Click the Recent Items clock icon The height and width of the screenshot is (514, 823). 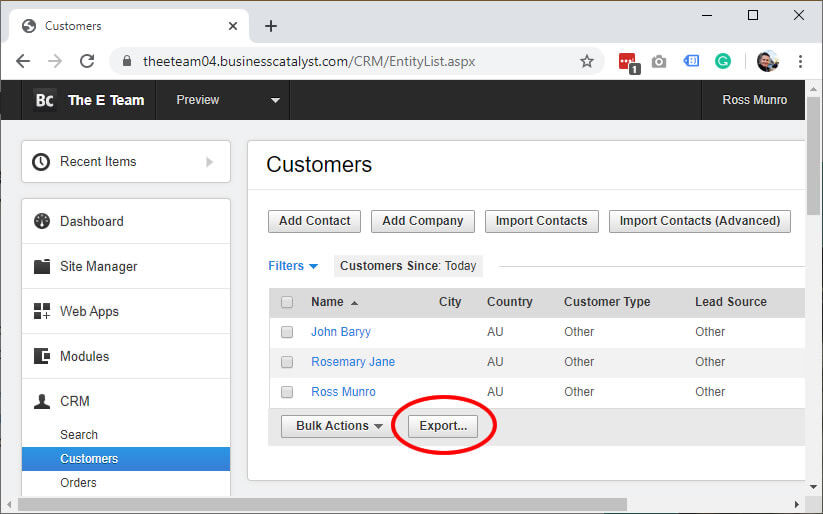point(41,162)
